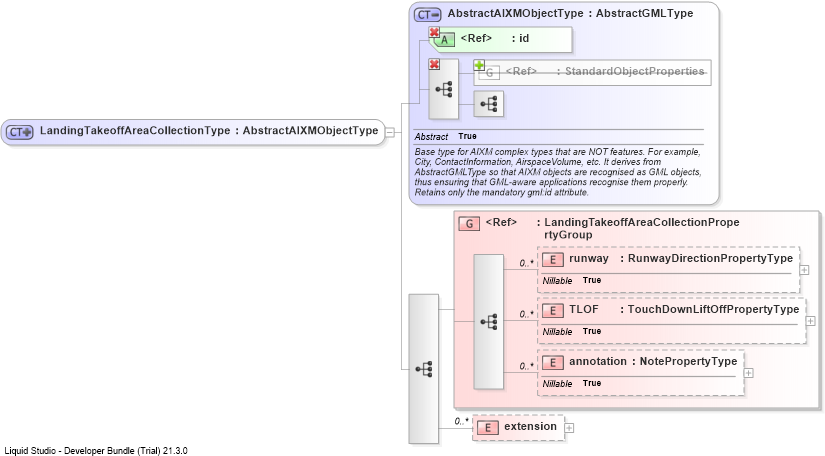Click the 'Base type for AIXM complex types' description
The height and width of the screenshot is (456, 825).
[558, 172]
